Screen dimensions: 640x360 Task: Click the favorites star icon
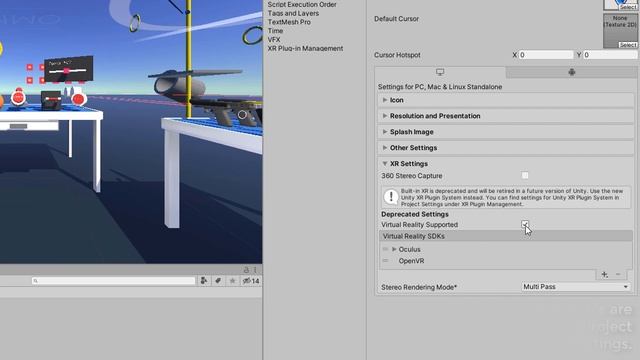pos(232,281)
